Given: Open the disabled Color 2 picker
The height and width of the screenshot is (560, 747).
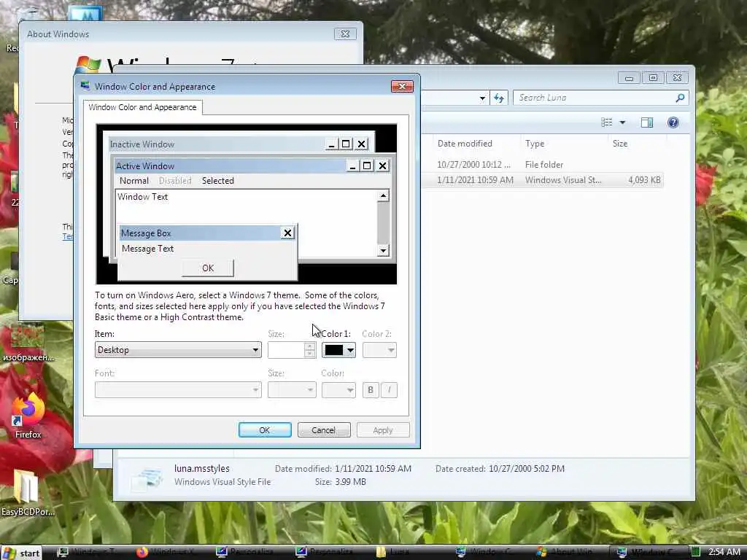Looking at the screenshot, I should 379,350.
